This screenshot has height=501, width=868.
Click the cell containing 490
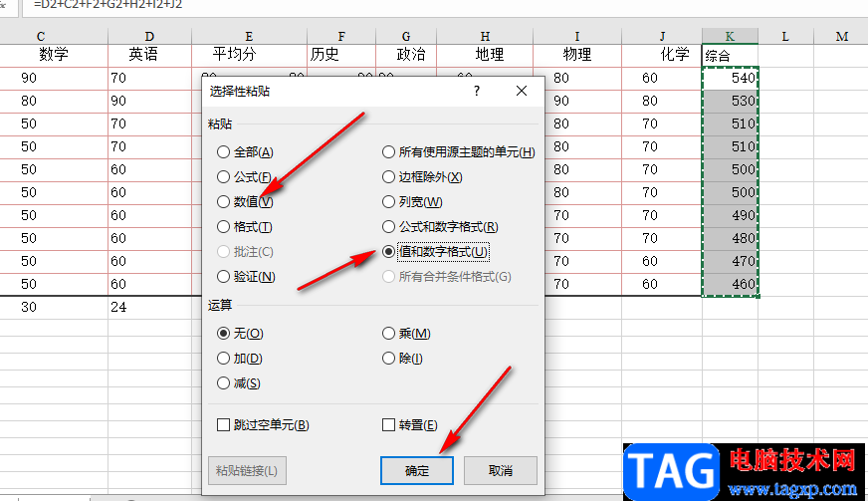tap(731, 215)
